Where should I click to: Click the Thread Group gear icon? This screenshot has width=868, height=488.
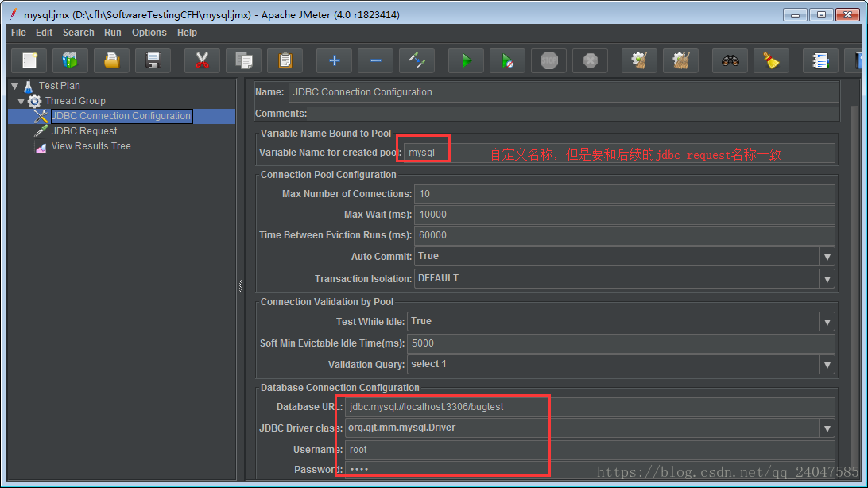pos(34,101)
